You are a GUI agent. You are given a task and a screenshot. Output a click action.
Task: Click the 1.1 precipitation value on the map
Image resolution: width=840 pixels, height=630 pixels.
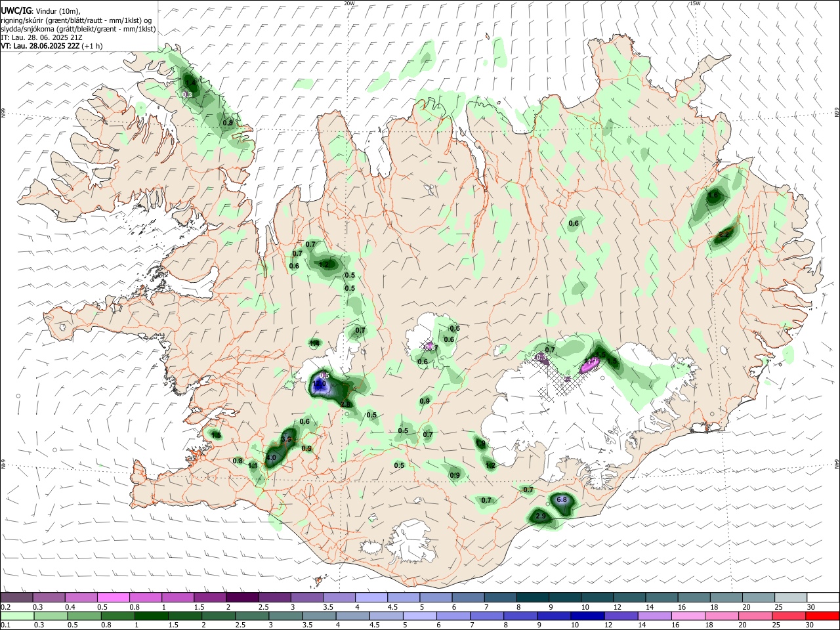point(253,466)
